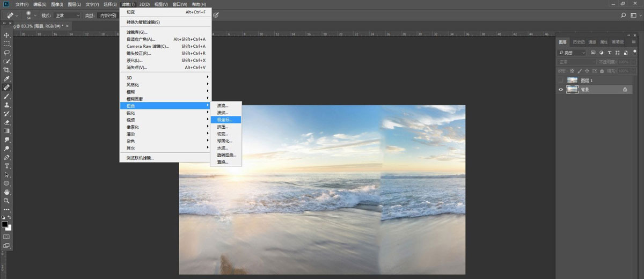Select the Brush tool

pos(6,96)
